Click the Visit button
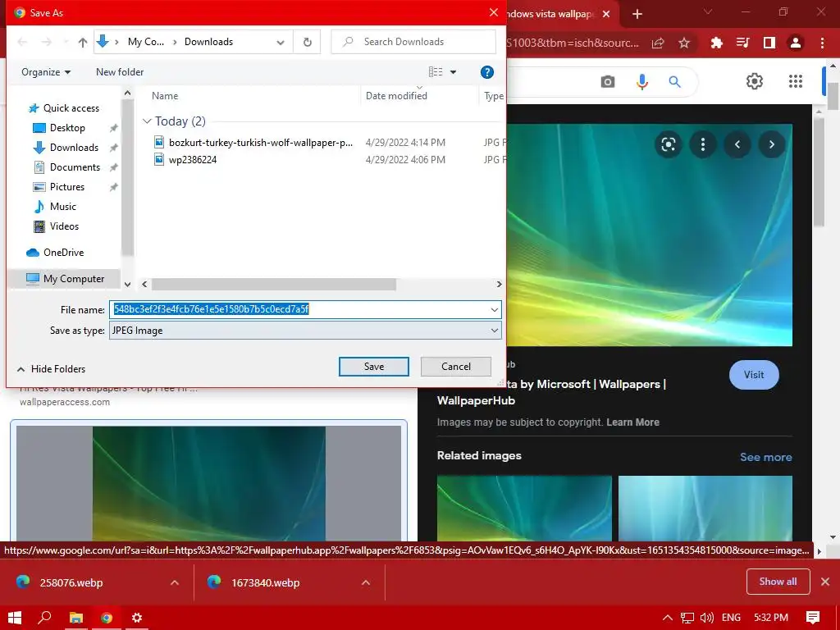Screen dimensions: 840x630 click(x=754, y=375)
